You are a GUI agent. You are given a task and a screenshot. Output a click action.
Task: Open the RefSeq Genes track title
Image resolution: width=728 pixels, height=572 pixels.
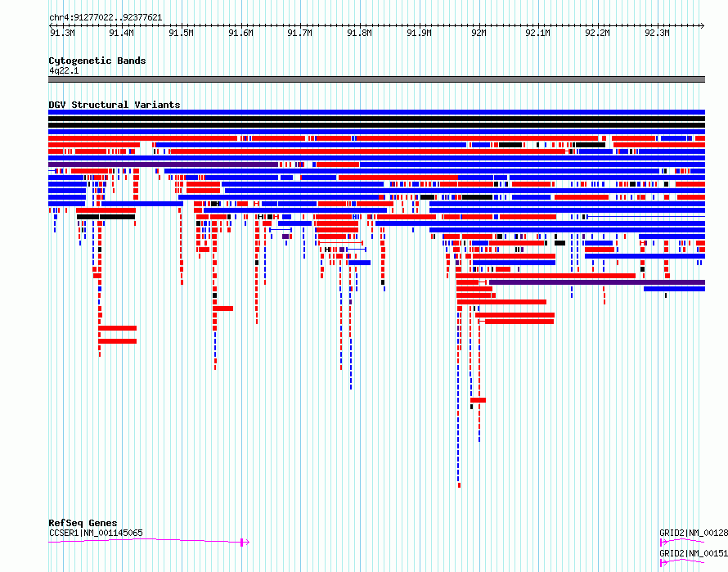point(83,523)
